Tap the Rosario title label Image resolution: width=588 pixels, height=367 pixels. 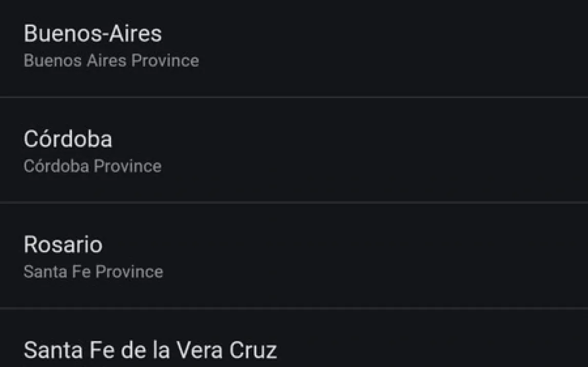63,244
